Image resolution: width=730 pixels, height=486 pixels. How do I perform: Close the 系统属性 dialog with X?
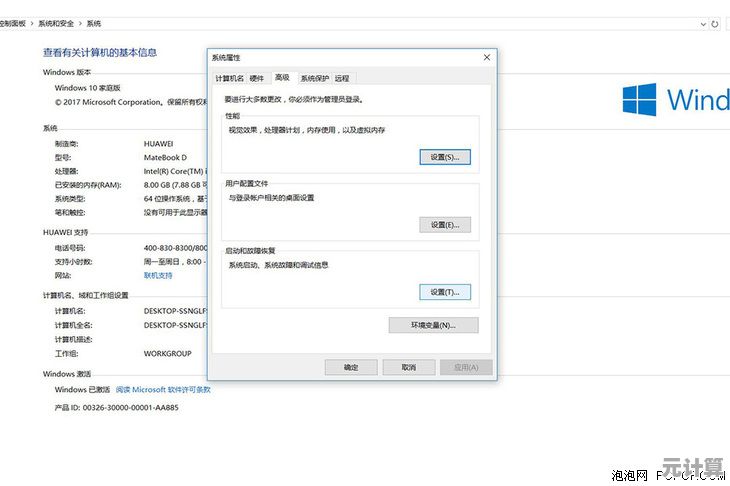[487, 57]
